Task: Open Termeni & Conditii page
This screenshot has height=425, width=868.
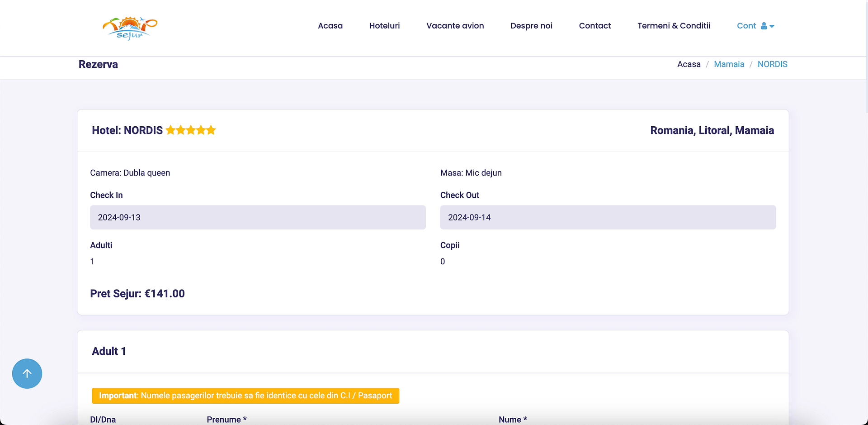Action: [x=674, y=26]
